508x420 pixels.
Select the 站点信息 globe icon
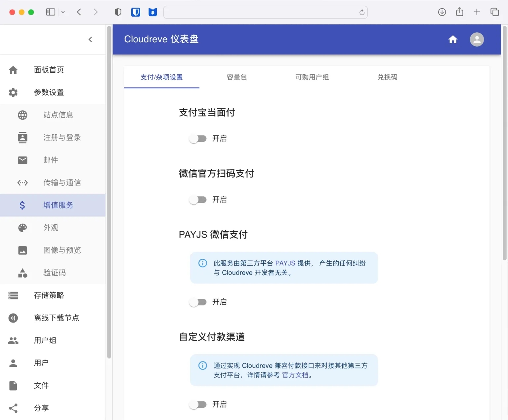pyautogui.click(x=22, y=115)
